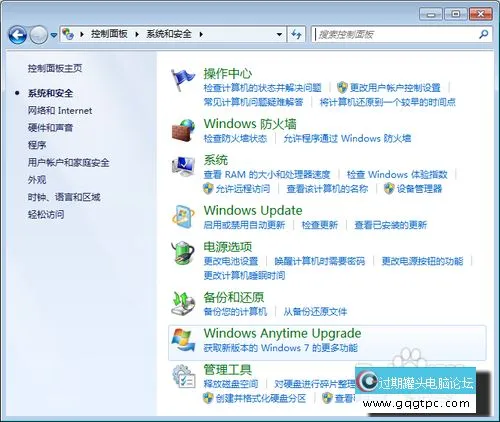Click the Action Center flag icon
500x422 pixels.
tap(182, 80)
